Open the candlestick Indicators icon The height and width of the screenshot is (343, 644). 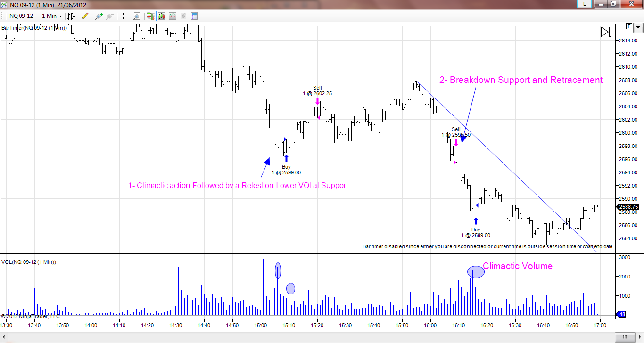tap(162, 16)
